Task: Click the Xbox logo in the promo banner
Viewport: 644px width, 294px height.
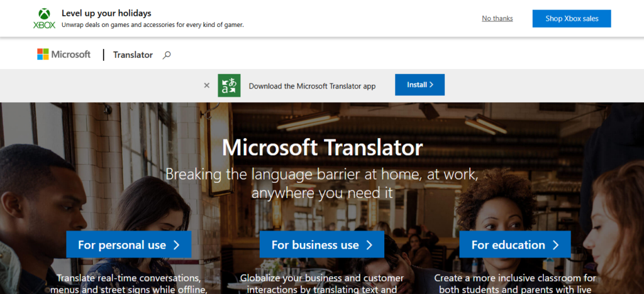Action: point(45,18)
